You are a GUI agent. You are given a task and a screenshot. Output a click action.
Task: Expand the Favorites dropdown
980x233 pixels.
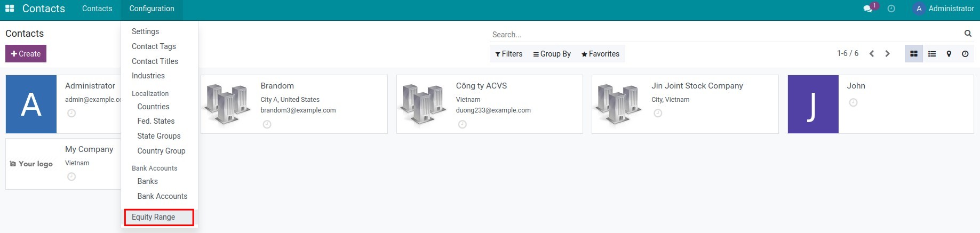coord(600,54)
